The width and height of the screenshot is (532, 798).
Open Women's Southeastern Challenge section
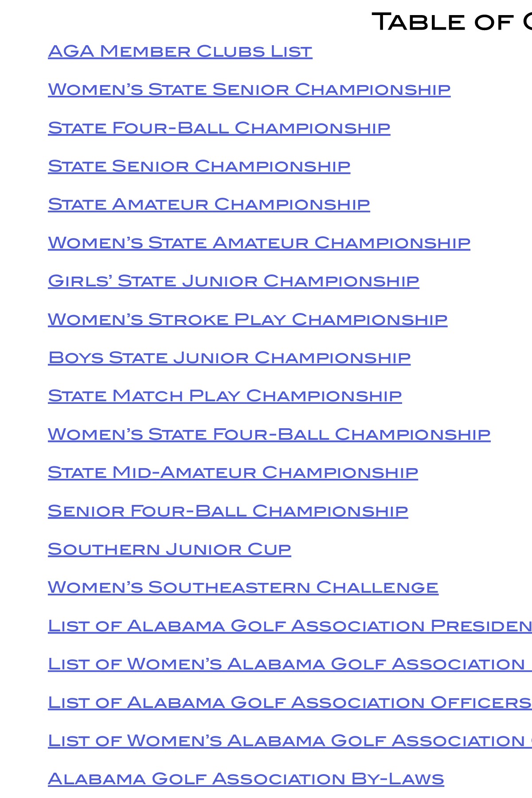[243, 587]
